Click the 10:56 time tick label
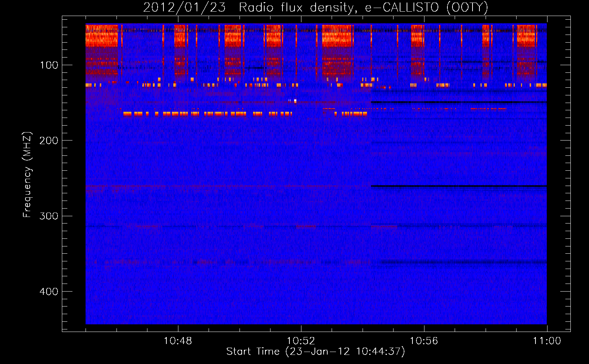This screenshot has width=589, height=364. point(424,341)
